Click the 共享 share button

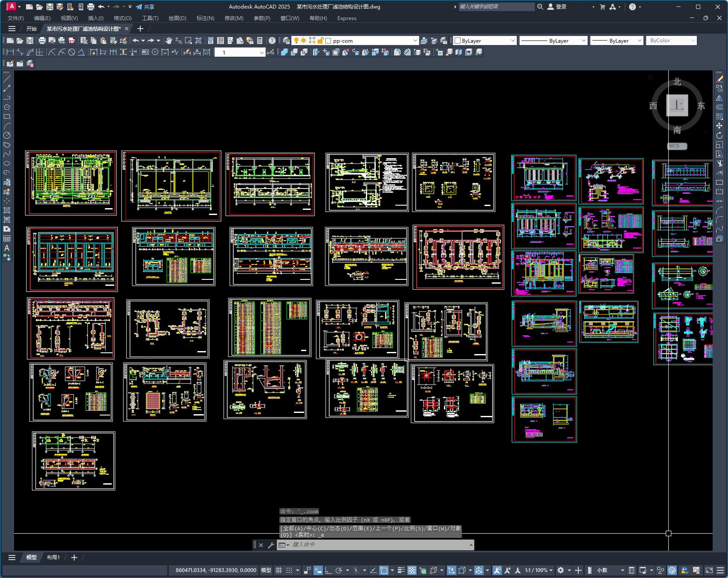tap(145, 7)
